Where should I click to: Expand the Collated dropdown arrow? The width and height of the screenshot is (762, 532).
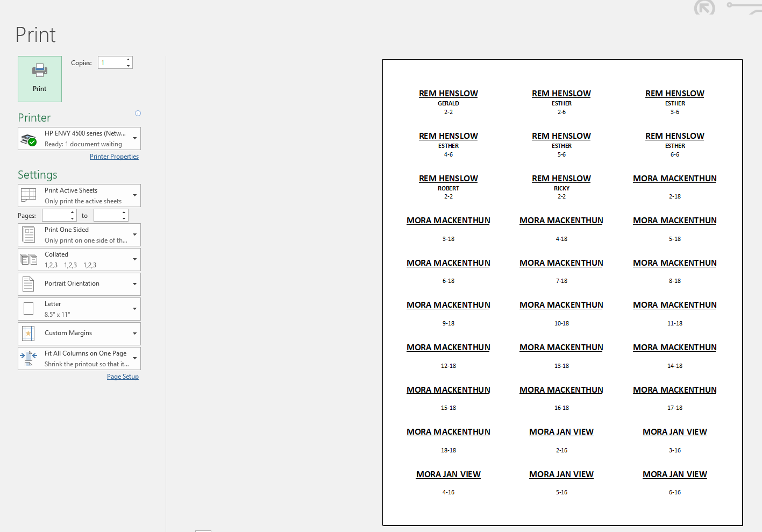[134, 259]
